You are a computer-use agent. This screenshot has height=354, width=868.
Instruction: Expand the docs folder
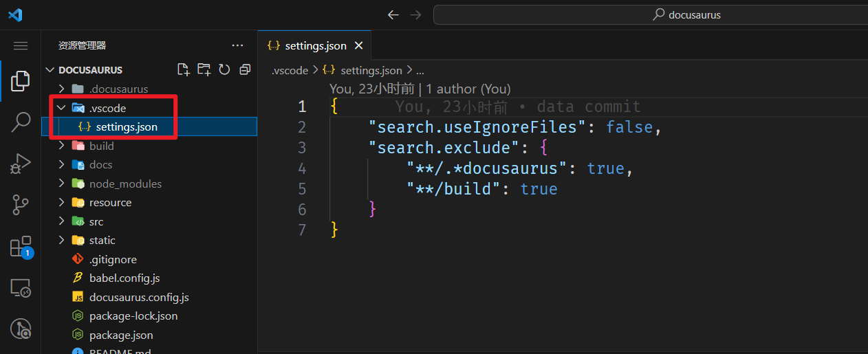[x=61, y=164]
